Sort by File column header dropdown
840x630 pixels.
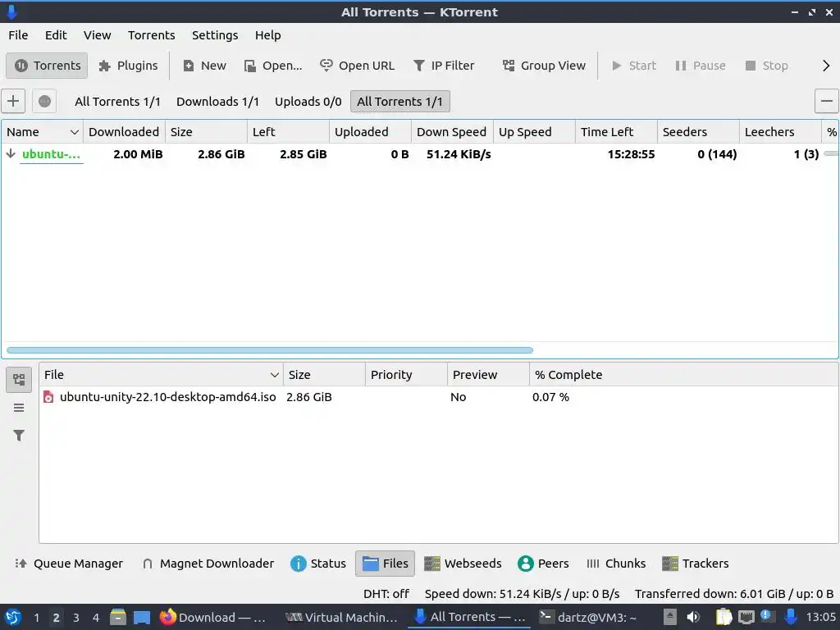162,374
